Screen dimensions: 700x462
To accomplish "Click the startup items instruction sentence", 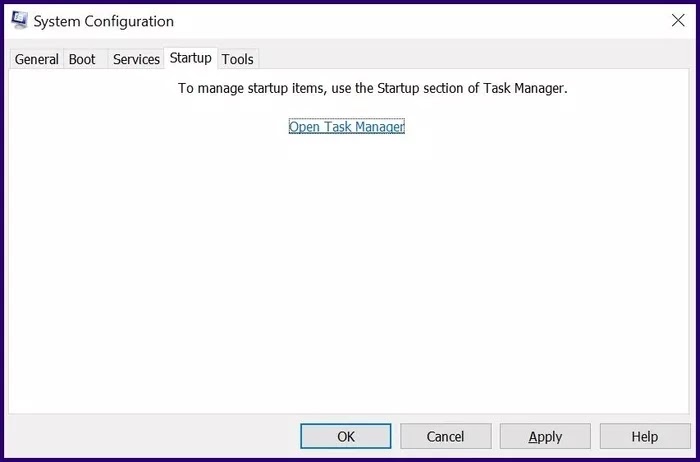I will 373,88.
